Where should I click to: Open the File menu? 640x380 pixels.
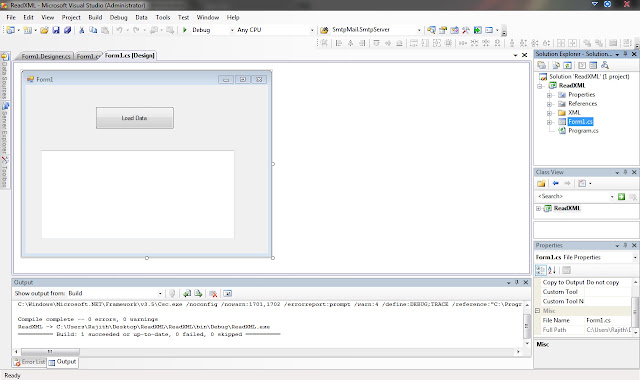coord(11,18)
